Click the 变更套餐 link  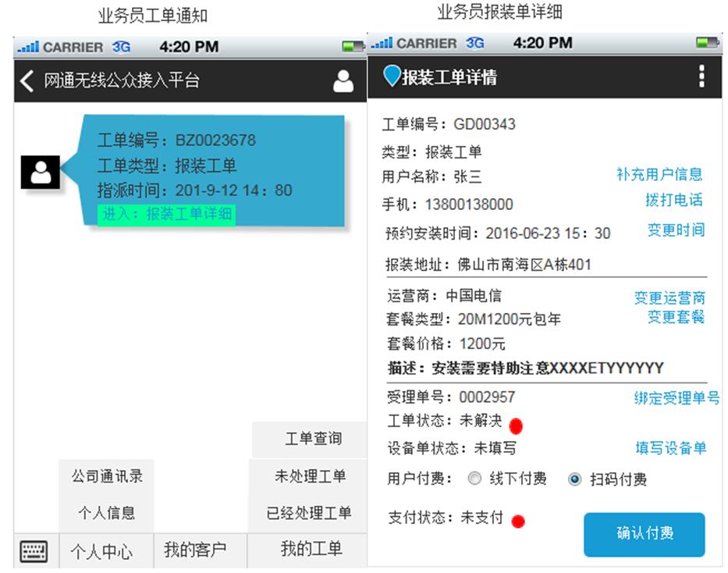tap(676, 317)
